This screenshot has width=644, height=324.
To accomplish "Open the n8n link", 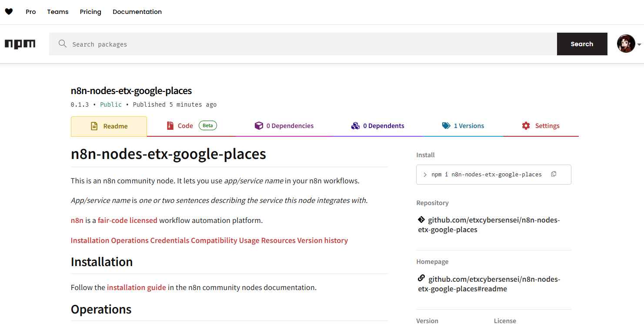I will tap(77, 220).
